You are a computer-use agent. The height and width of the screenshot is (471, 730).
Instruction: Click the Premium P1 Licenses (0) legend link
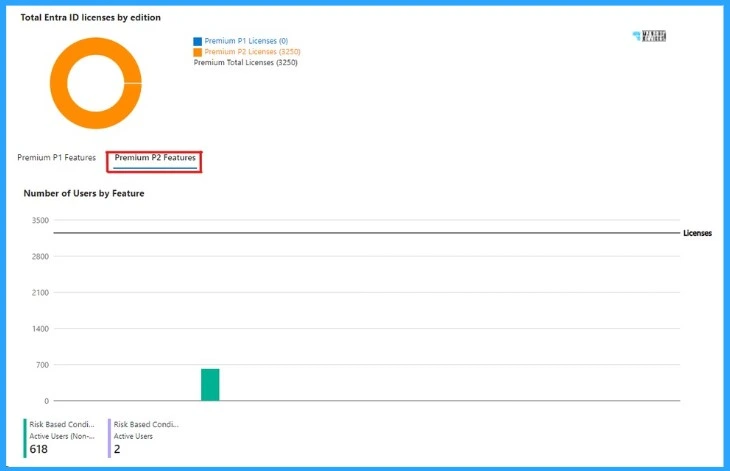tap(246, 41)
